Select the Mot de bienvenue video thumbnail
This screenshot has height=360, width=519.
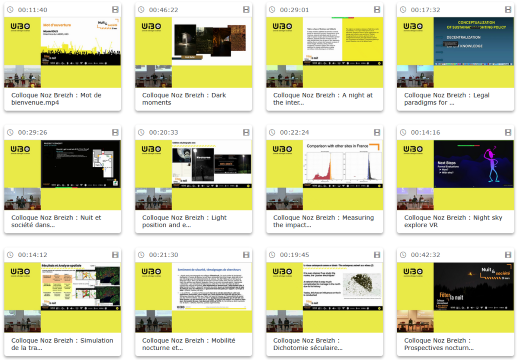click(63, 52)
